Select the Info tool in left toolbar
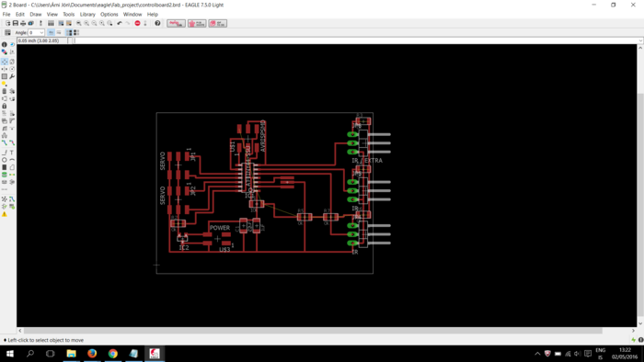 tap(5, 44)
